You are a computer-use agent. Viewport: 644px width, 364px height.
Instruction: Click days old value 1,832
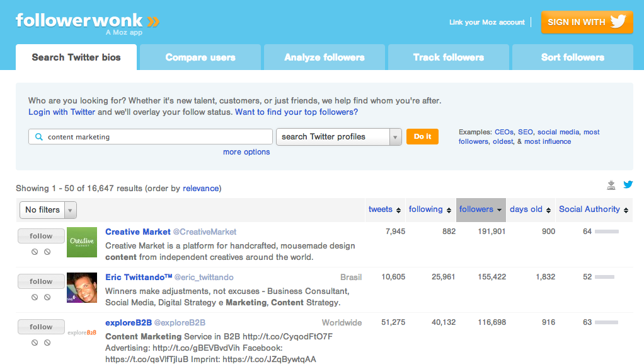(546, 277)
